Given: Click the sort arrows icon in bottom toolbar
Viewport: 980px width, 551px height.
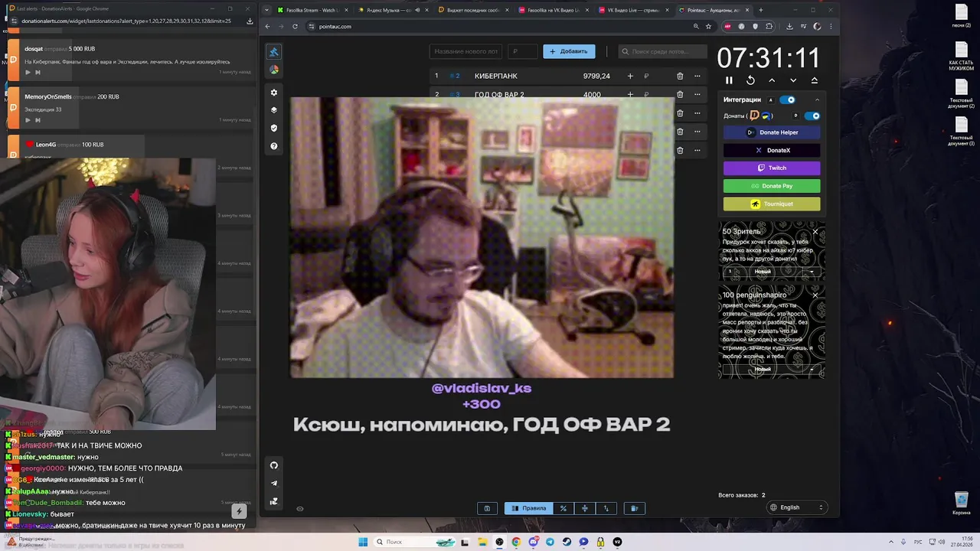Looking at the screenshot, I should (x=606, y=508).
